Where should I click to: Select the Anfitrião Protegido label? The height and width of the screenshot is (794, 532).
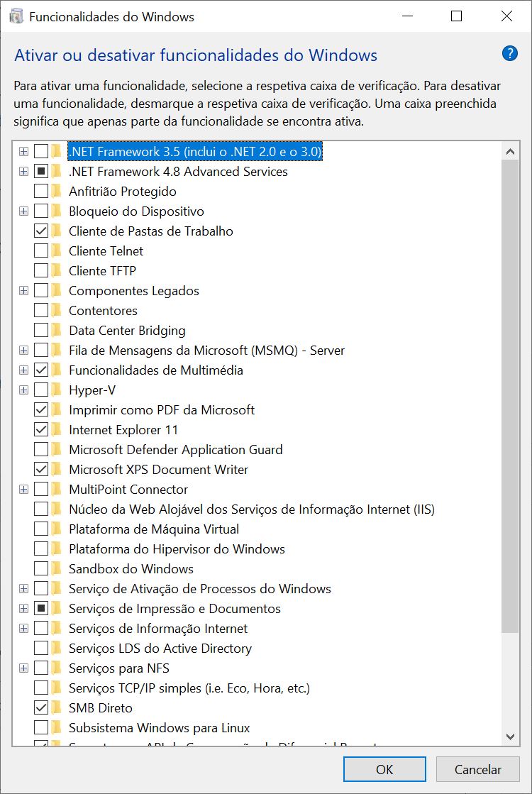tap(123, 192)
